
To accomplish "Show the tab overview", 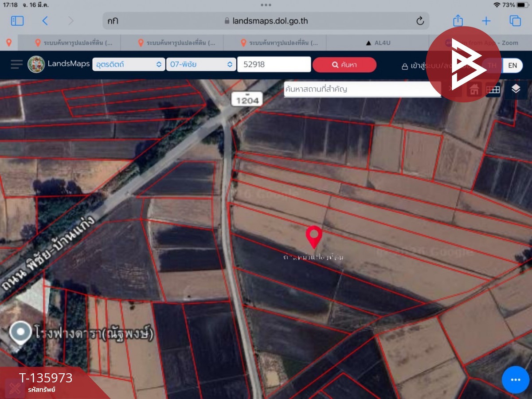I will [515, 21].
